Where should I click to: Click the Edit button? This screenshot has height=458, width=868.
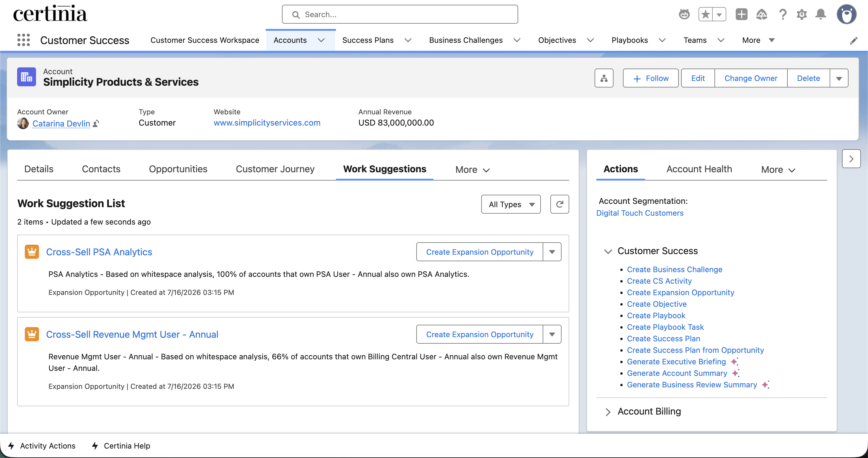(697, 78)
